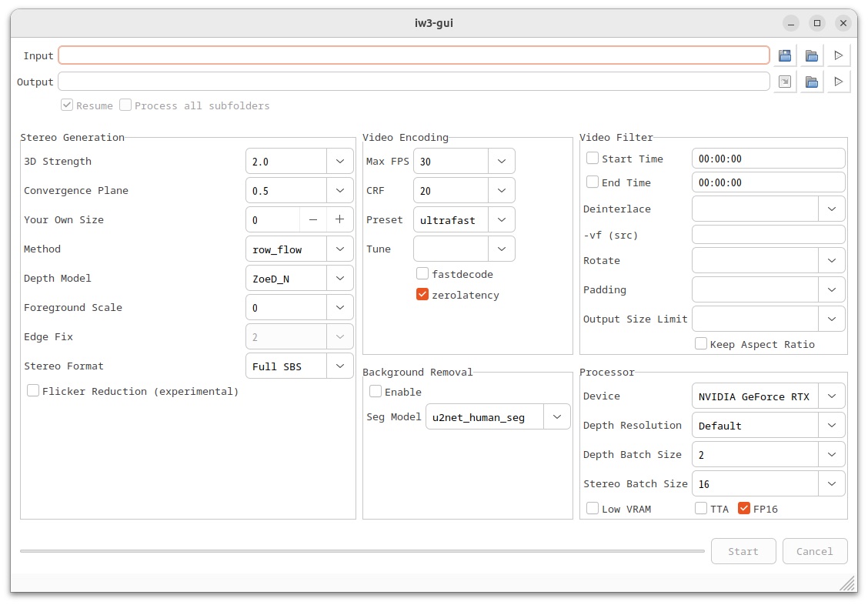The height and width of the screenshot is (605, 868).
Task: Click the play icon next to Input
Action: coord(839,55)
